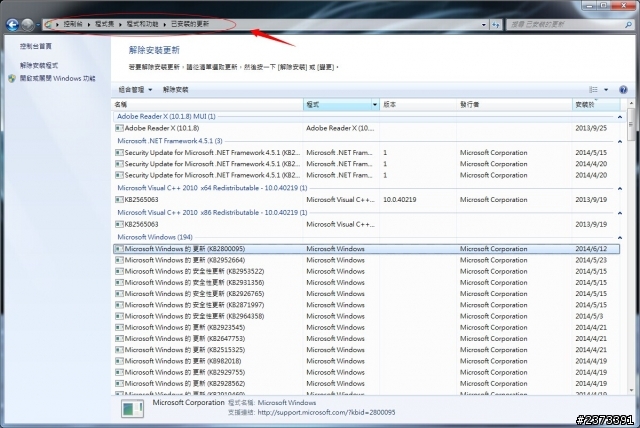The height and width of the screenshot is (428, 640).
Task: Click the icon of update KB2515325
Action: [x=119, y=350]
